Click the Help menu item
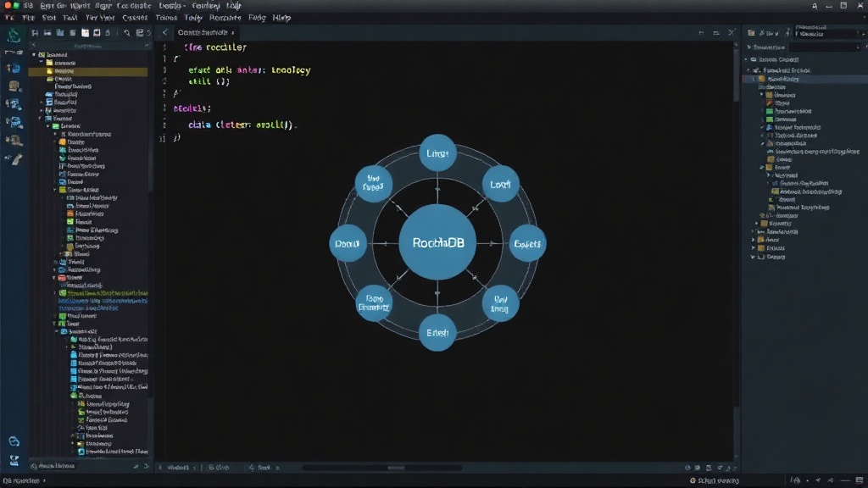Viewport: 868px width, 488px height. click(x=281, y=18)
